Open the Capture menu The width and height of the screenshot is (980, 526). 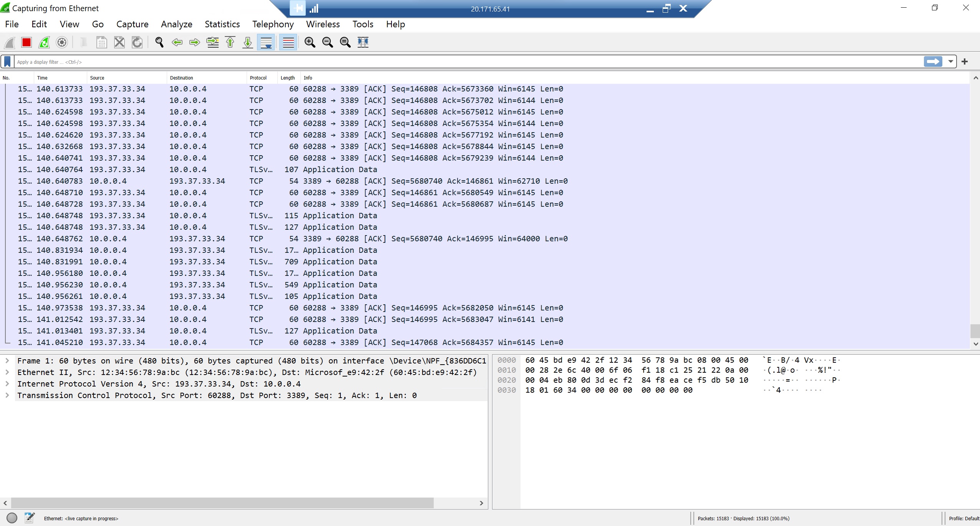pos(133,24)
